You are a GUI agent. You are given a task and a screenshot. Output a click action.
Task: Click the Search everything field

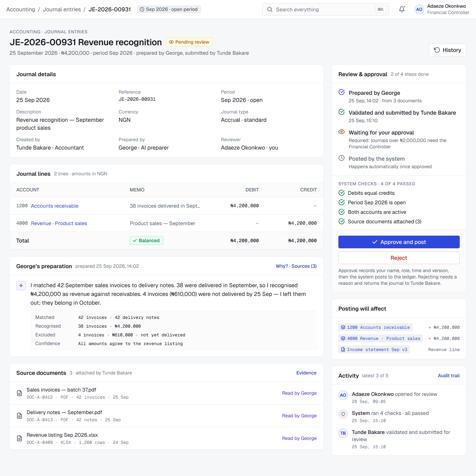tap(326, 10)
